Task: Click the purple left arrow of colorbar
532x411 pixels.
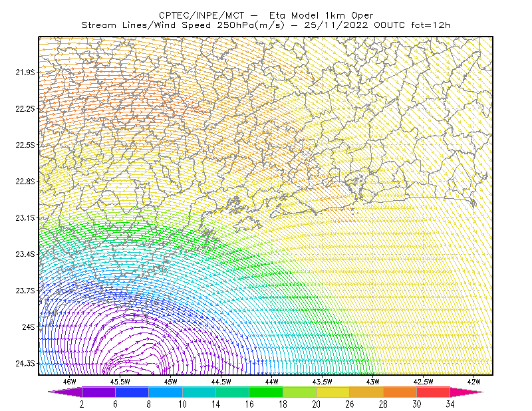Action: [x=65, y=392]
